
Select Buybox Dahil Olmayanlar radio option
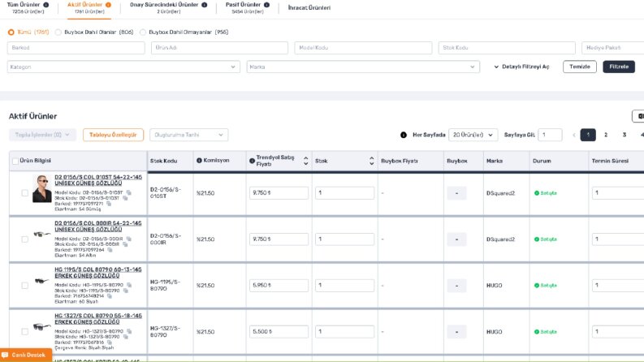[x=142, y=32]
